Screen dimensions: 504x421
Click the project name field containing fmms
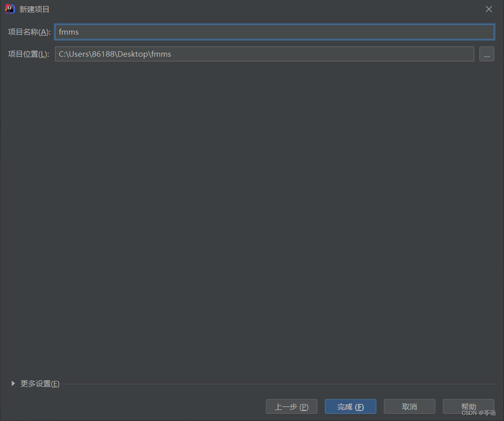(x=275, y=32)
